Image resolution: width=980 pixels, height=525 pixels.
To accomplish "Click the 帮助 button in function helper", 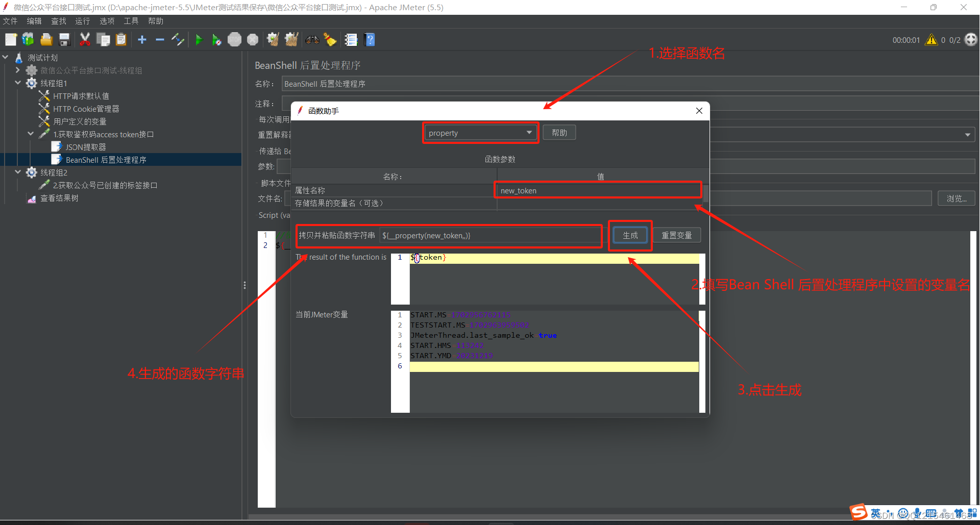I will 559,133.
